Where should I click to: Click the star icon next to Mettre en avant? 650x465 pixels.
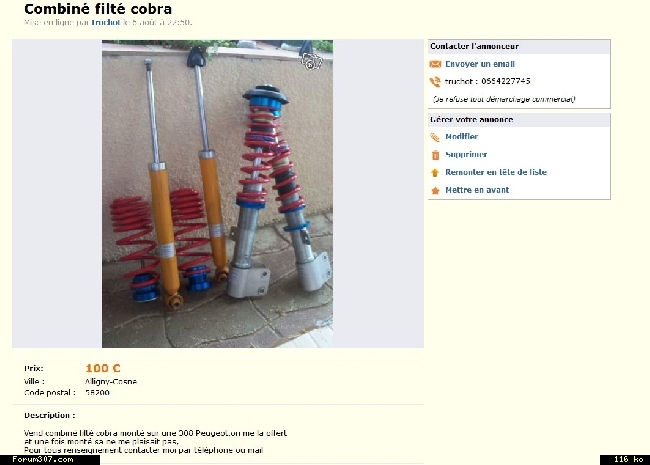point(435,191)
